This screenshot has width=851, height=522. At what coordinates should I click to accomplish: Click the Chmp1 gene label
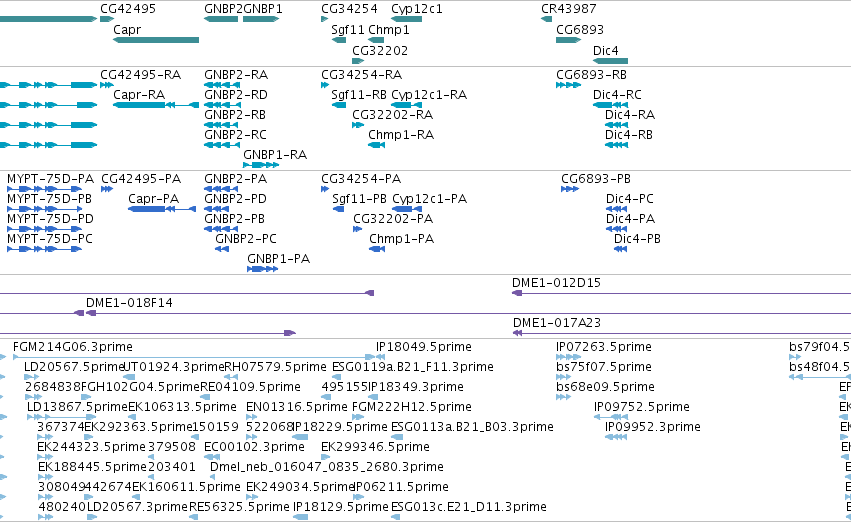[x=389, y=30]
